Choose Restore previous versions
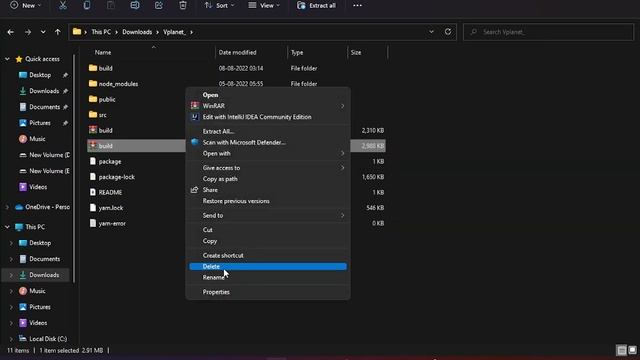The height and width of the screenshot is (360, 640). coord(268,201)
